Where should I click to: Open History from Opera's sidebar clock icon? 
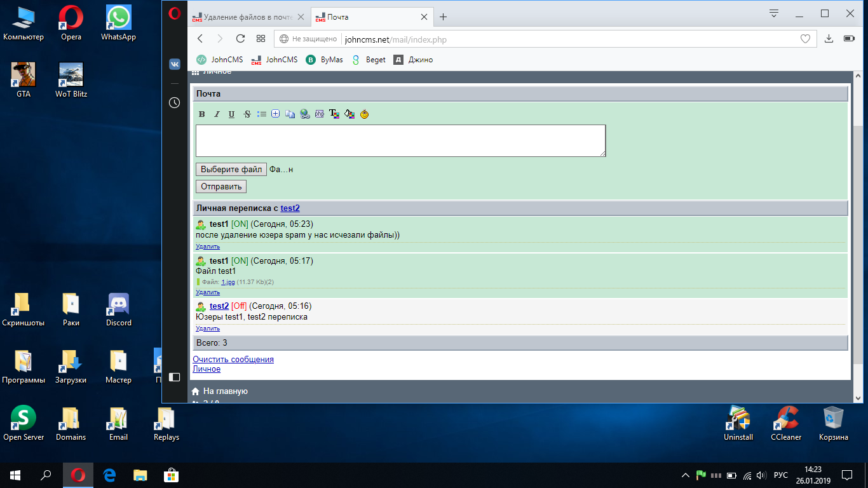(x=175, y=102)
